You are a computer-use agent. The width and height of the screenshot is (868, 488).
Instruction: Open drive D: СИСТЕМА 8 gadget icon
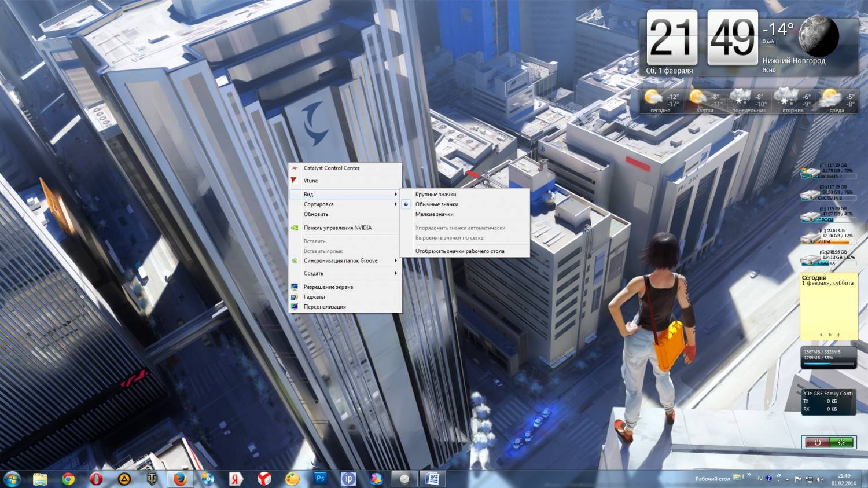coord(809,195)
